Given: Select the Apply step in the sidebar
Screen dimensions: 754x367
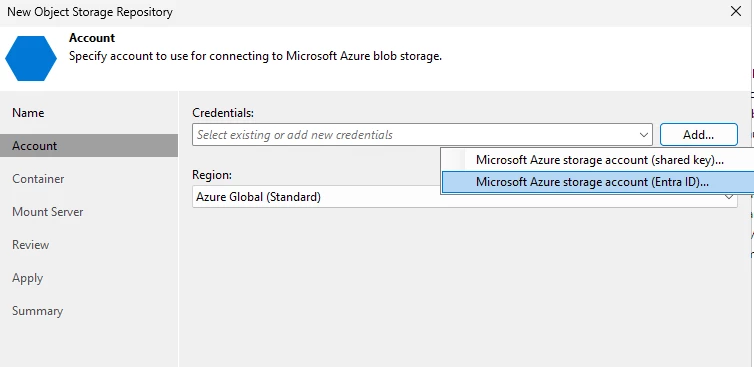Looking at the screenshot, I should 27,278.
